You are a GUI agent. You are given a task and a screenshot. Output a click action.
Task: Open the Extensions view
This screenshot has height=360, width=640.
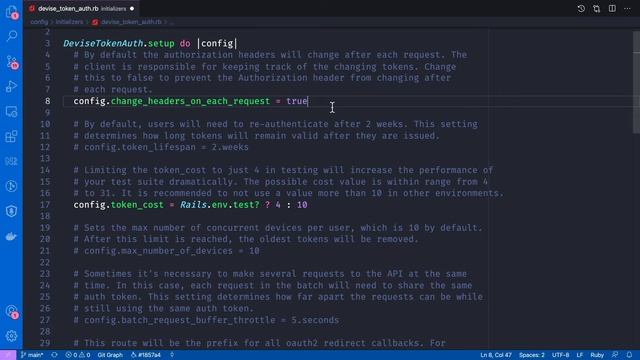pos(11,136)
